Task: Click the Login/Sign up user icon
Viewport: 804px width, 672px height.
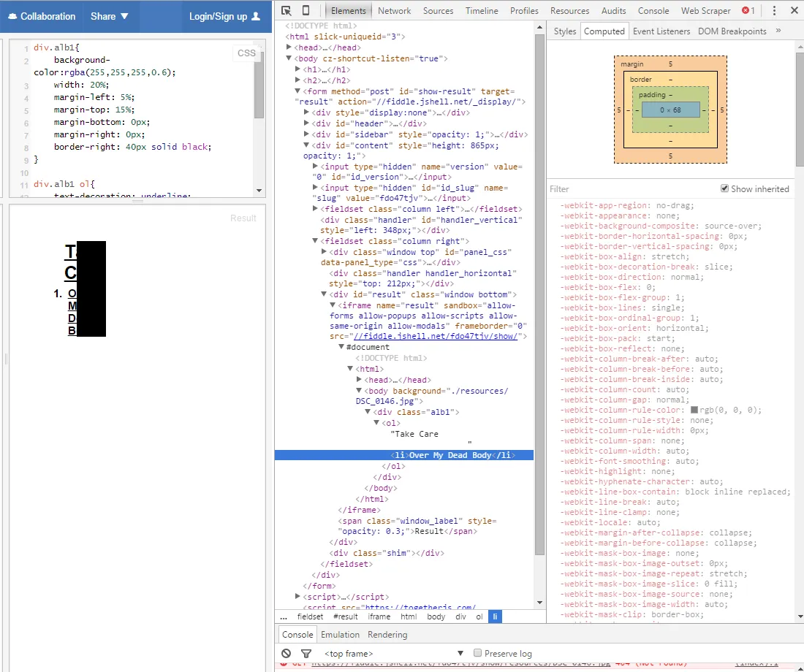Action: coord(256,16)
